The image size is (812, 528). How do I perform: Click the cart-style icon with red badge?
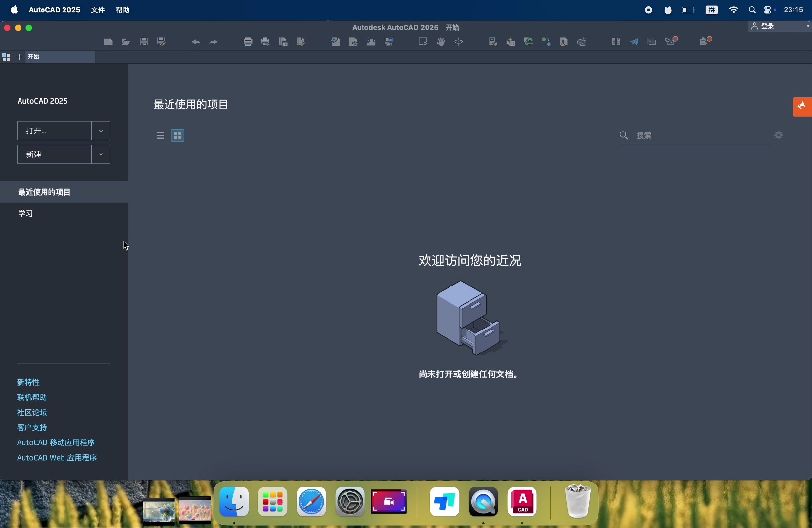click(x=672, y=42)
